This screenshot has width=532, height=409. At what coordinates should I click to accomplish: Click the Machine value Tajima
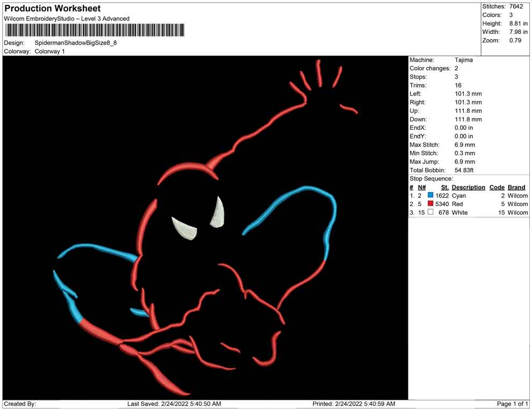(x=464, y=60)
